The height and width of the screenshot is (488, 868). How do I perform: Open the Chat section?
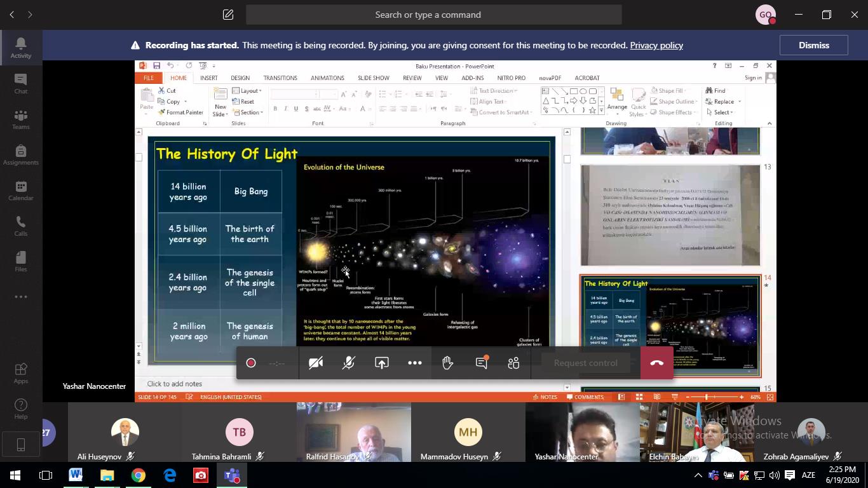pos(21,83)
